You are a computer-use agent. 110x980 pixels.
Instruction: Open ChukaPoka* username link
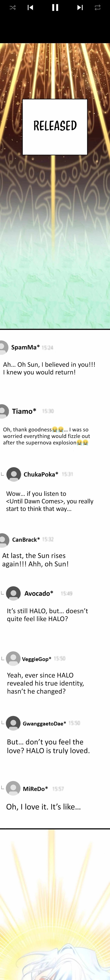coord(41,474)
